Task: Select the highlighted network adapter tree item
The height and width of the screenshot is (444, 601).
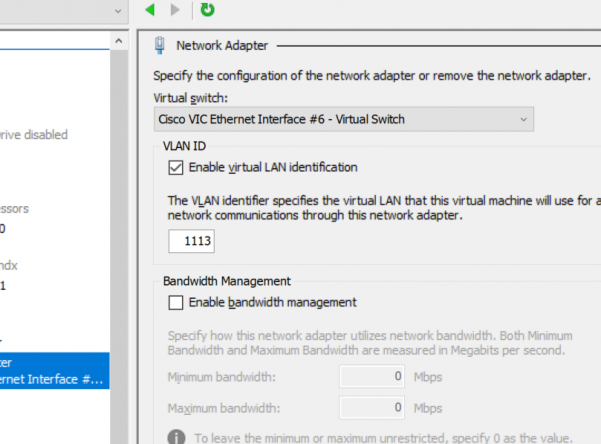Action: pos(50,371)
